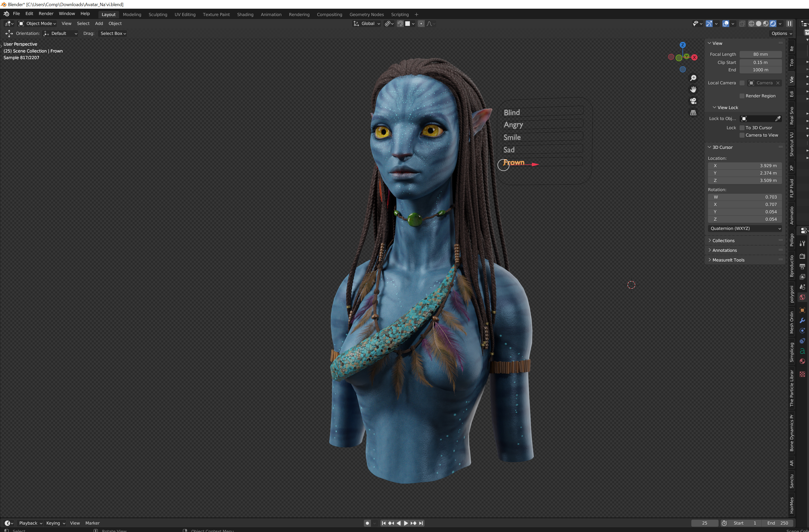This screenshot has height=532, width=809.
Task: Open the Modifiers wrench tab icon
Action: coord(802,320)
